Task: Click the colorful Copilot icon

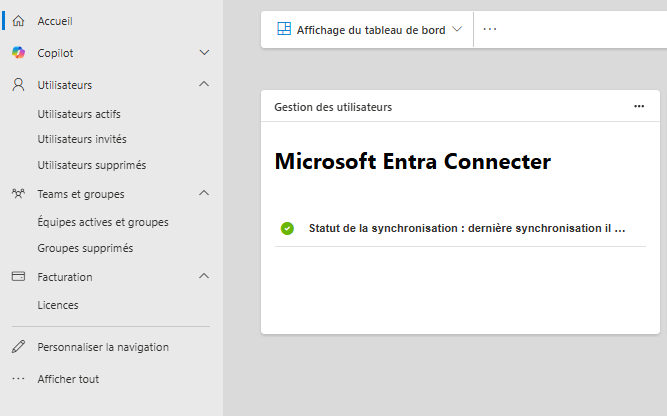Action: pyautogui.click(x=18, y=53)
